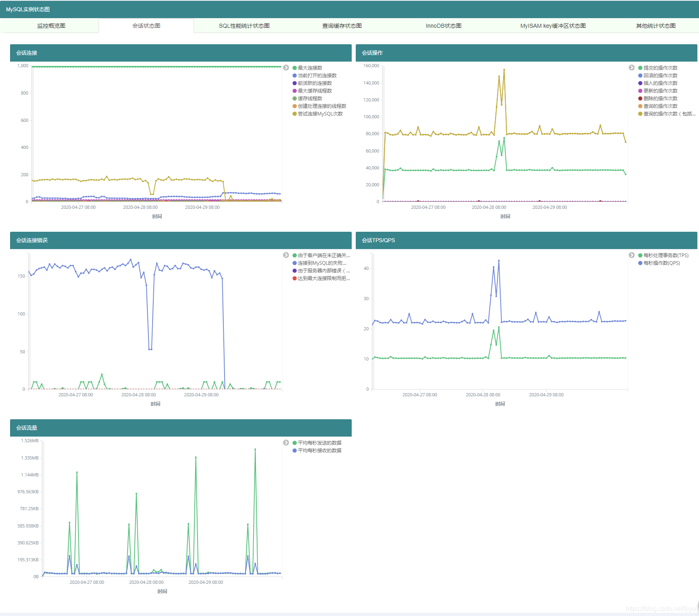The image size is (699, 616).
Task: Expand the legend arrow in 会话连接 chart
Action: point(286,68)
